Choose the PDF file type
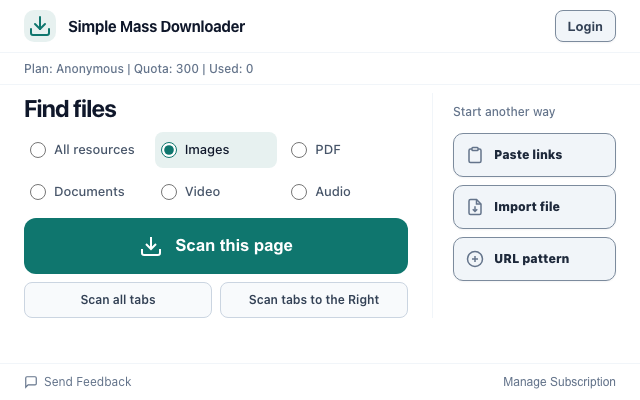 coord(299,150)
